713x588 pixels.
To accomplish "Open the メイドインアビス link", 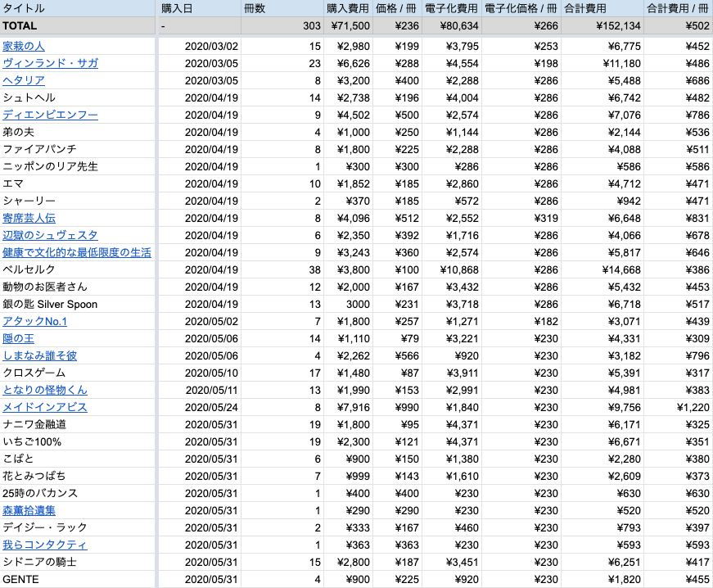I will click(x=45, y=408).
